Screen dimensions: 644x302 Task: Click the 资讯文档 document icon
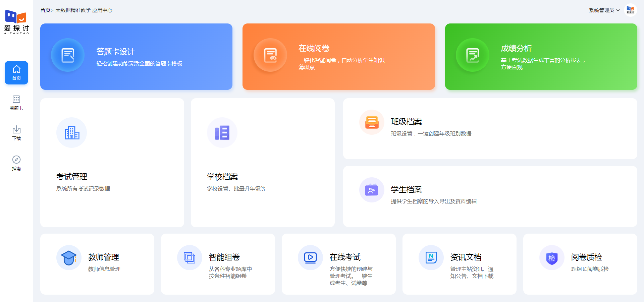(431, 258)
